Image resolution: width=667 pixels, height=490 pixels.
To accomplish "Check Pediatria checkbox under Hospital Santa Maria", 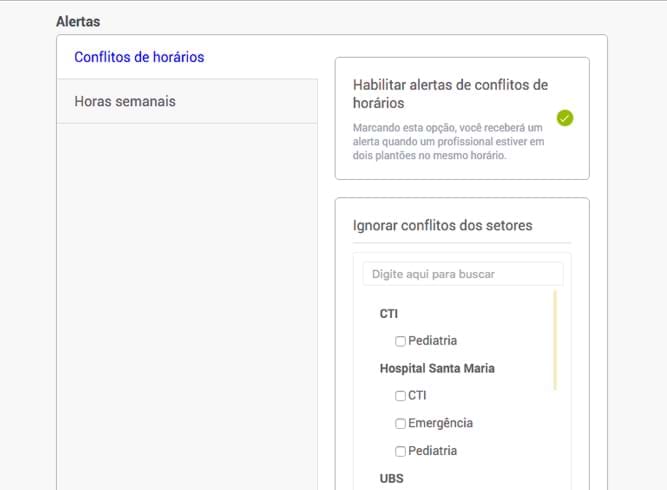I will click(x=400, y=451).
